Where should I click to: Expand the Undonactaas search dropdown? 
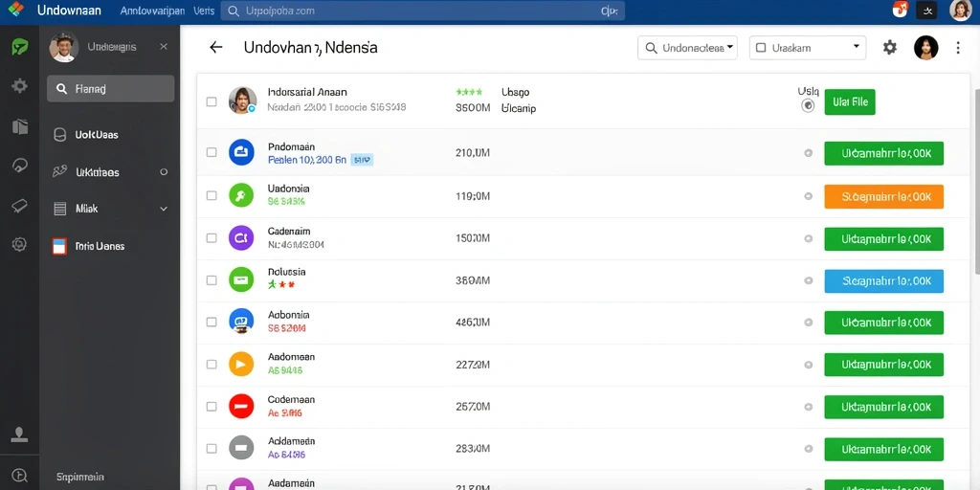coord(687,48)
